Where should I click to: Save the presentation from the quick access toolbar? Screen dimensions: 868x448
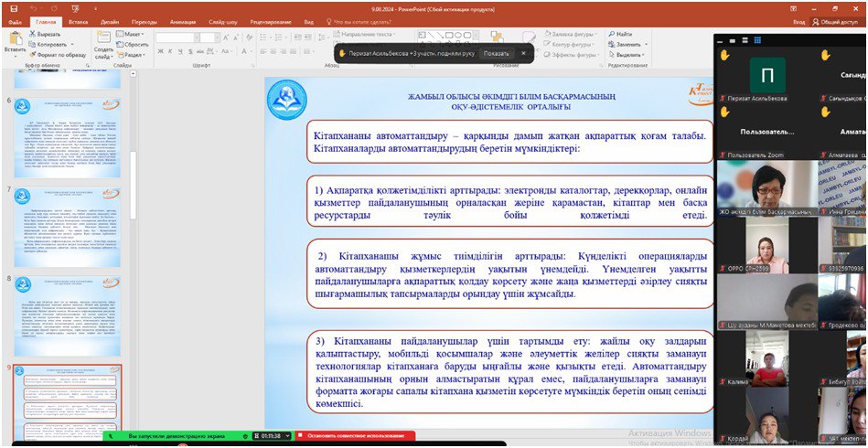point(14,9)
